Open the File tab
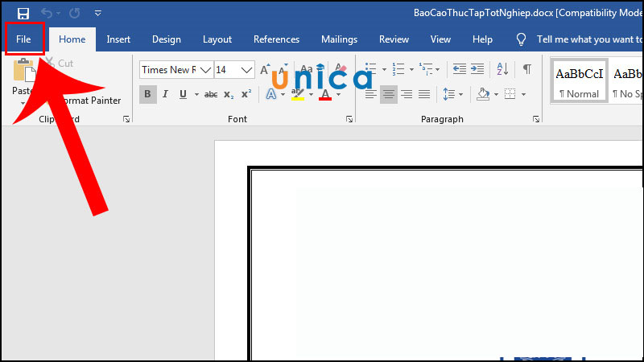This screenshot has width=644, height=362. (x=23, y=39)
